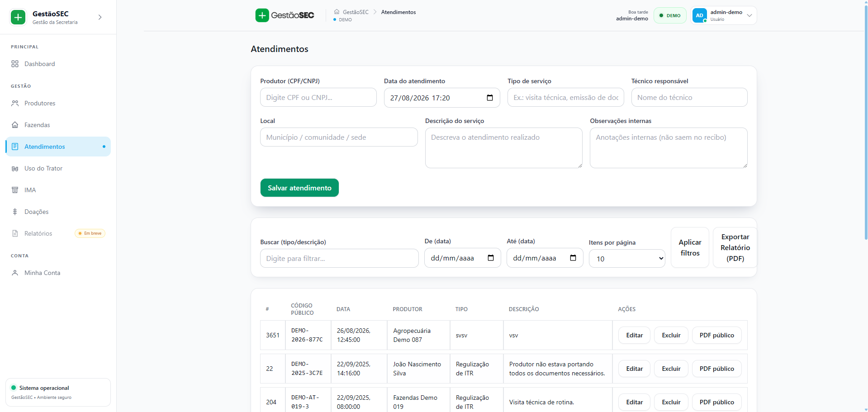Click the Tipo de serviço field
Image resolution: width=868 pixels, height=412 pixels.
point(566,97)
